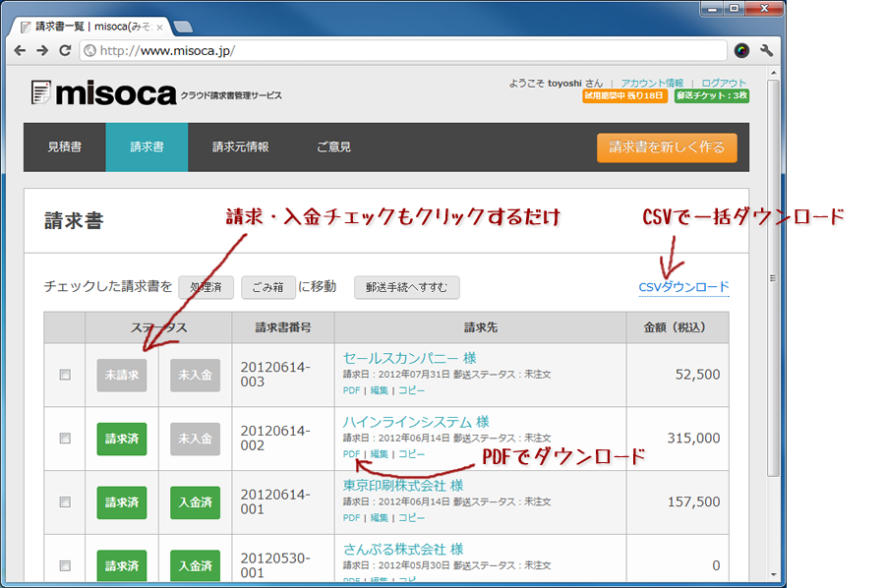Image resolution: width=885 pixels, height=588 pixels.
Task: Click the ごみ箱 move button
Action: coord(267,287)
